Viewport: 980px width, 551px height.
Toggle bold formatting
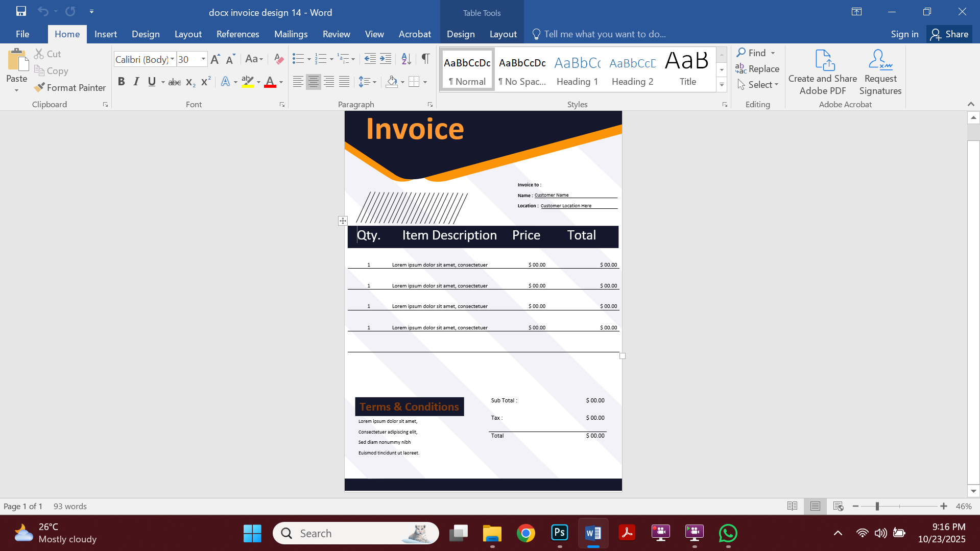pyautogui.click(x=121, y=81)
